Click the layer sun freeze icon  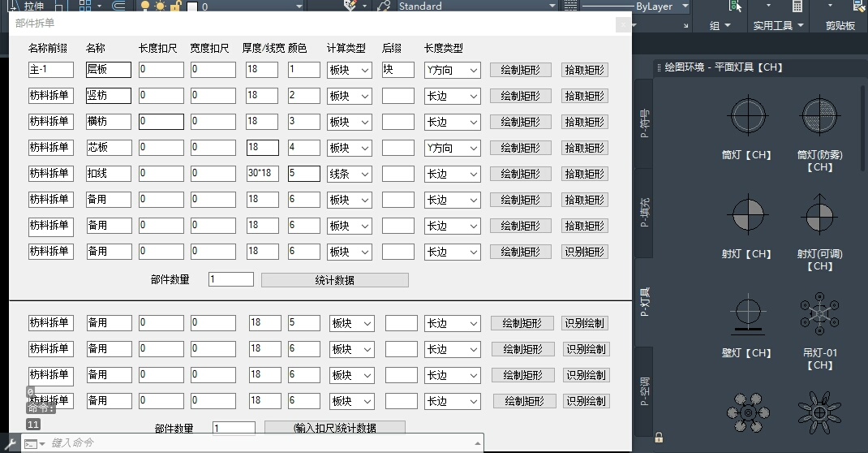tap(160, 6)
